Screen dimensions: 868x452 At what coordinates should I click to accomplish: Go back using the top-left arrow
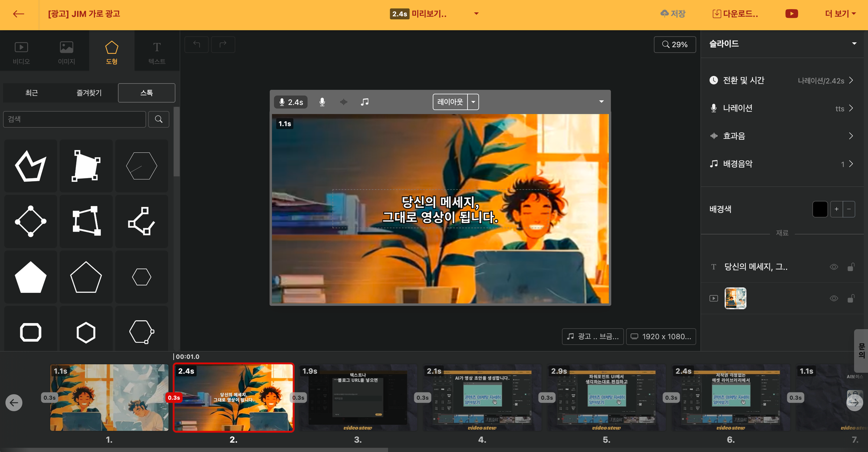pos(19,14)
